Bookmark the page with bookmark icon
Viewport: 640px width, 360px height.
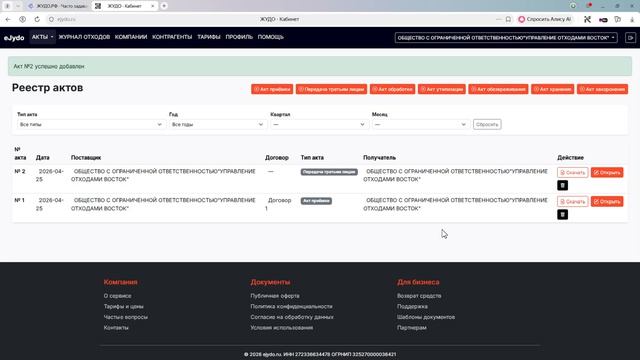(x=508, y=19)
